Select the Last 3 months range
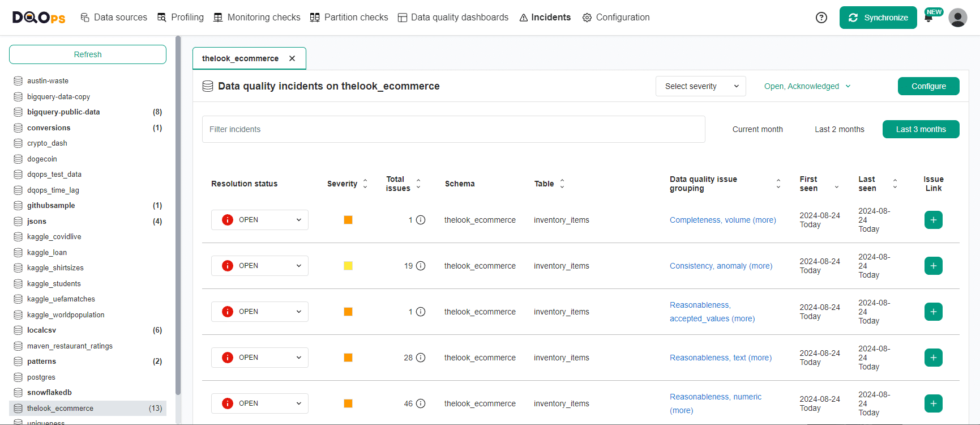This screenshot has width=980, height=425. (921, 129)
